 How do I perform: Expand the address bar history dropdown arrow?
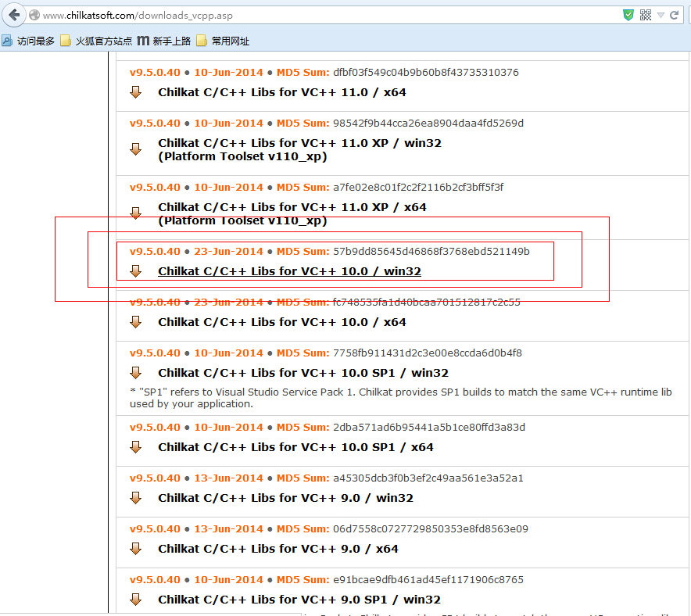click(661, 16)
